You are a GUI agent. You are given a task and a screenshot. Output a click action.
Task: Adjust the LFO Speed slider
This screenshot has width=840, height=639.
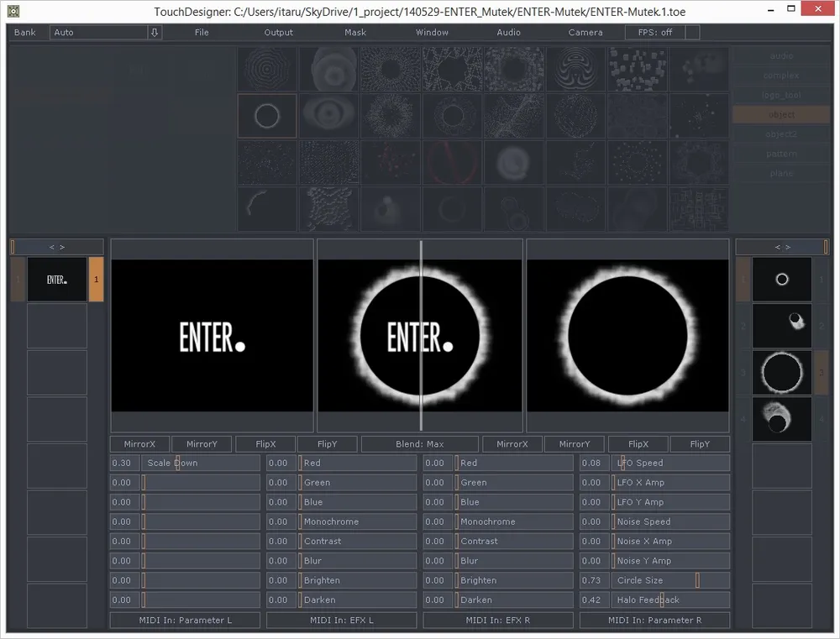click(x=670, y=463)
